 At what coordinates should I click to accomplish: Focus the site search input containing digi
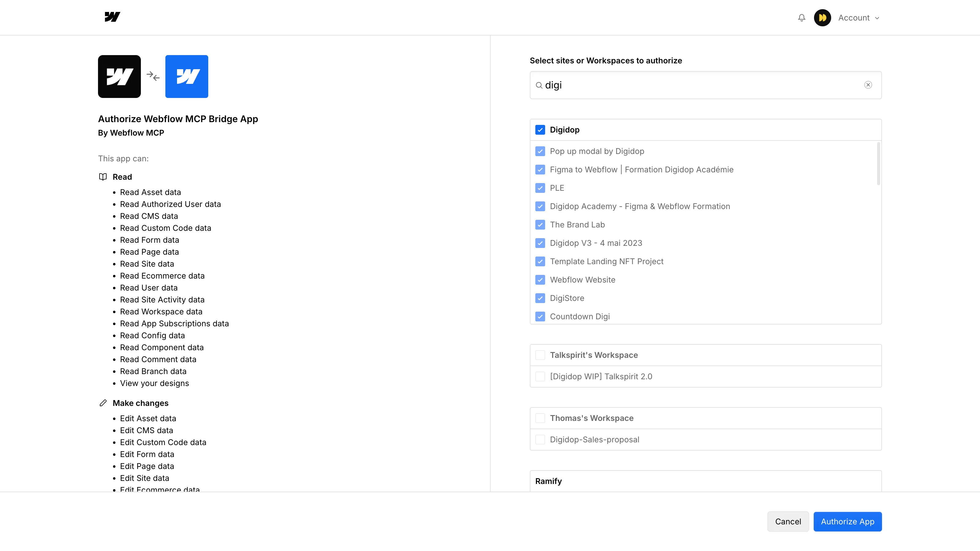click(706, 85)
